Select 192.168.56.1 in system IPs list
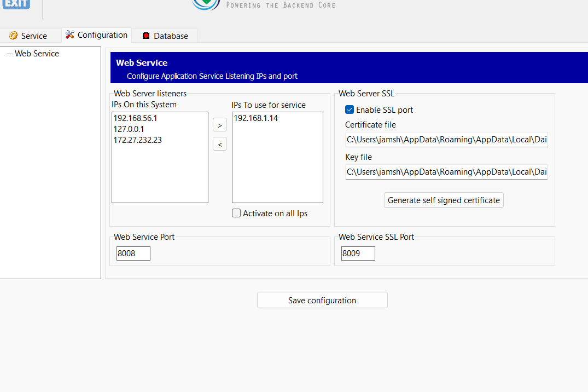The image size is (588, 392). click(x=135, y=118)
